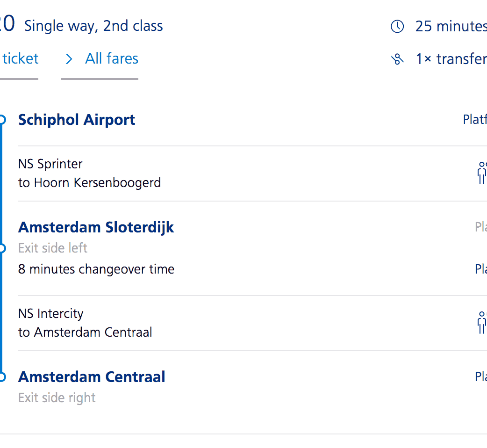
Task: Click the chevron arrow before All fares
Action: pos(69,59)
